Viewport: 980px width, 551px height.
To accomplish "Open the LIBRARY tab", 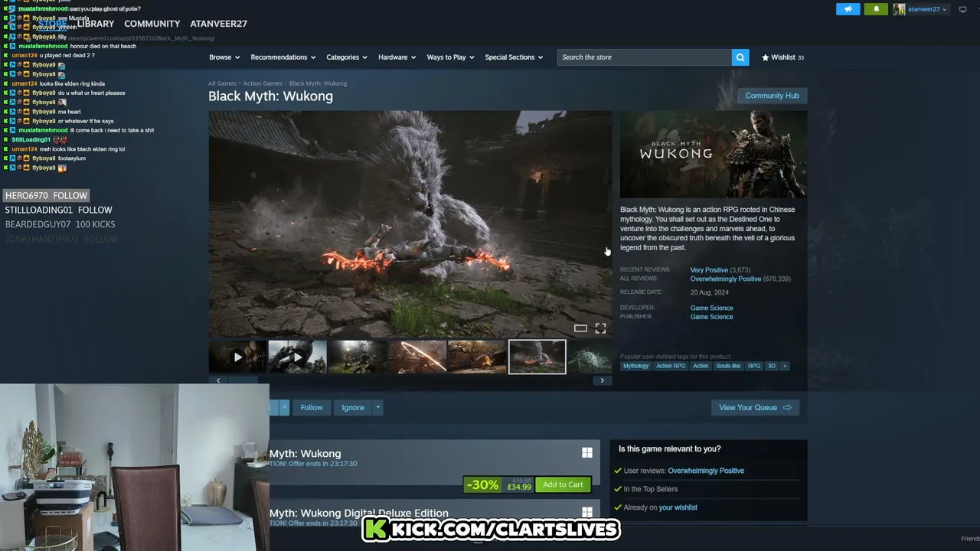I will [96, 24].
